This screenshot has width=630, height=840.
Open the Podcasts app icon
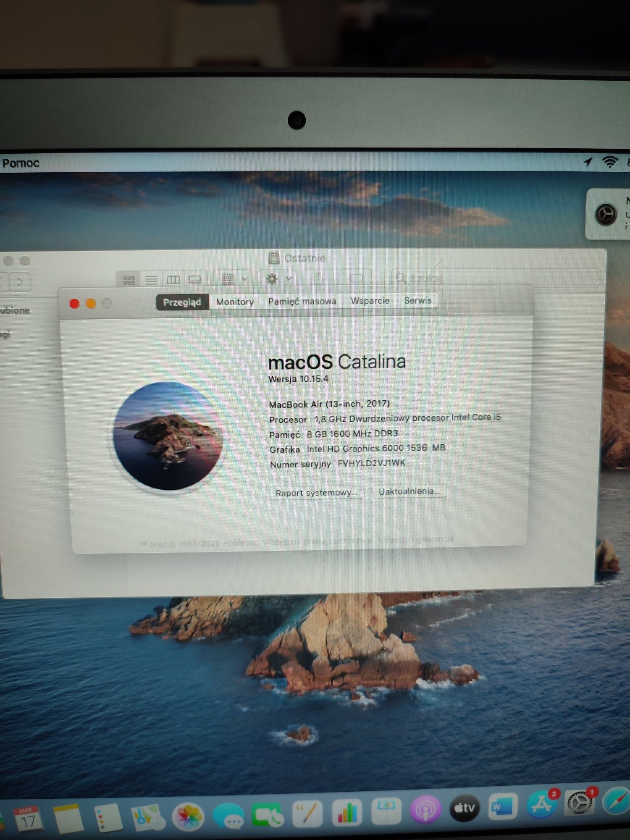(425, 809)
